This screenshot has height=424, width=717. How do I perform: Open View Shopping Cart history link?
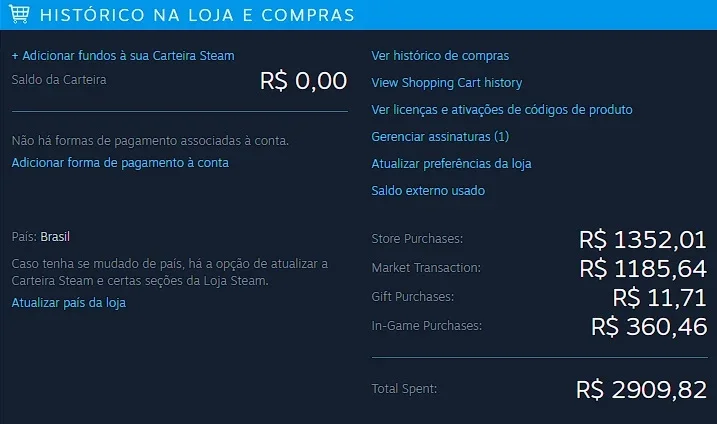[x=447, y=83]
